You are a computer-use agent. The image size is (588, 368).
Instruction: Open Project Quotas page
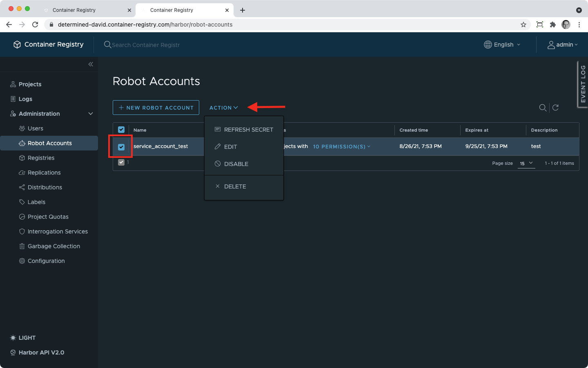pyautogui.click(x=48, y=217)
